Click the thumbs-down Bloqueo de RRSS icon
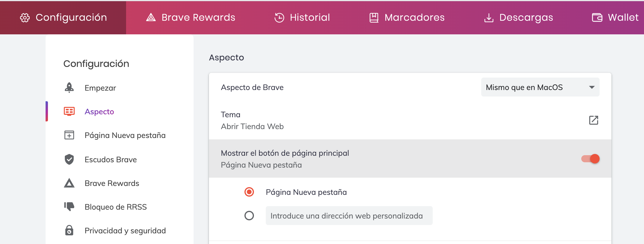Image resolution: width=644 pixels, height=244 pixels. tap(69, 207)
